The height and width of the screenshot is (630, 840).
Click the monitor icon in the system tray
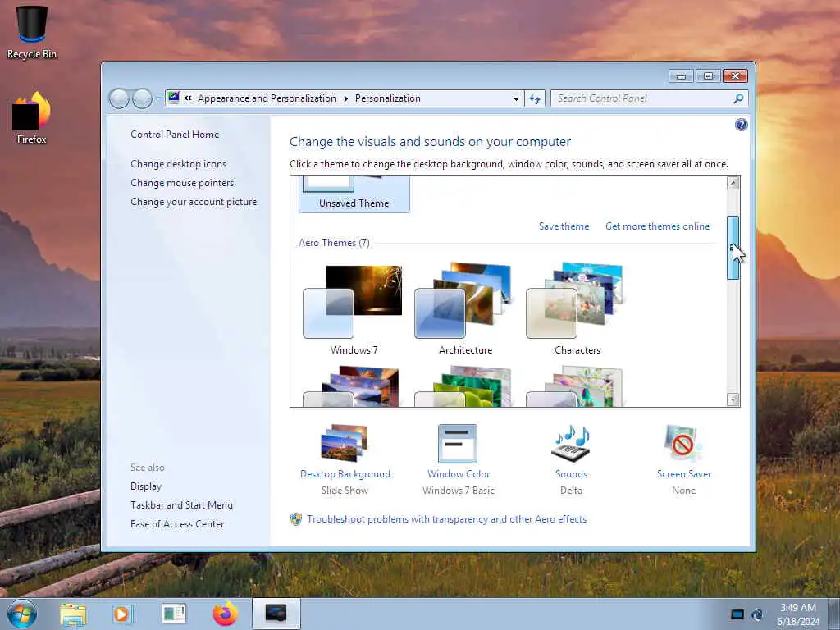coord(737,614)
